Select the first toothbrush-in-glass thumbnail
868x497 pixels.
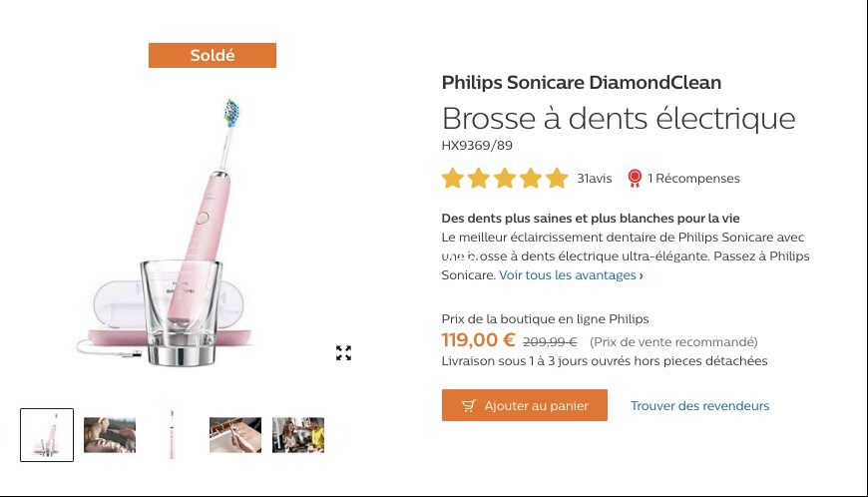pos(47,435)
